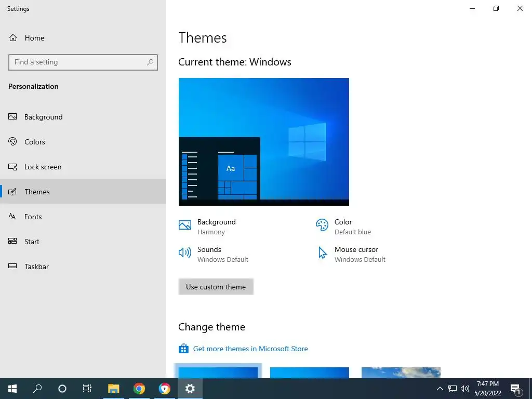This screenshot has height=399, width=532.
Task: Open the third pinned browser icon on taskbar
Action: tap(165, 389)
